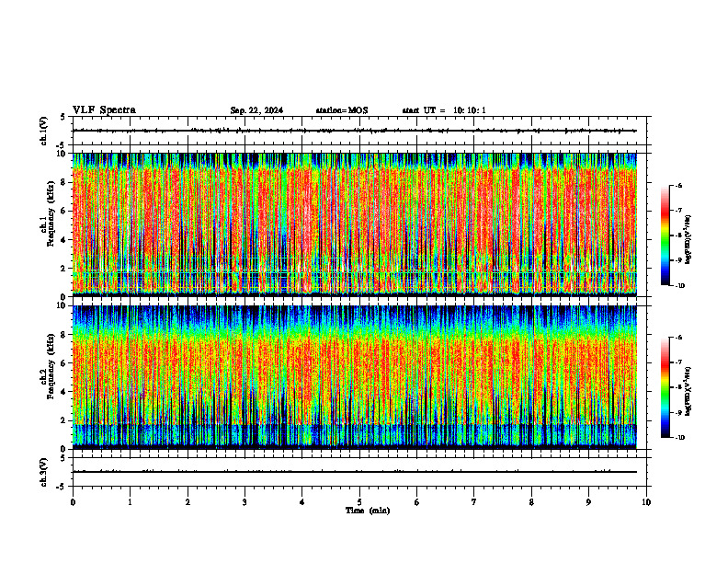Screen dimensions: 728x563
Task: Click the "-5" tick on ch.1(V) axis
Action: 62,146
